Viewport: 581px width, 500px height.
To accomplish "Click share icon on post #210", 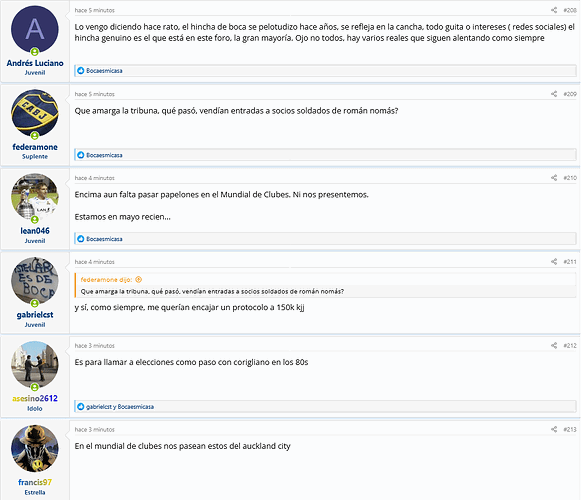I will (554, 178).
